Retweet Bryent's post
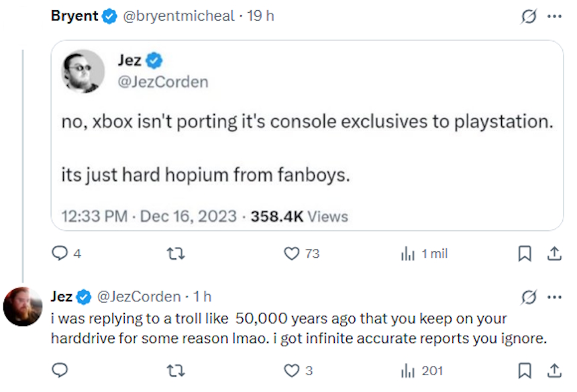Image resolution: width=577 pixels, height=392 pixels. (x=175, y=254)
